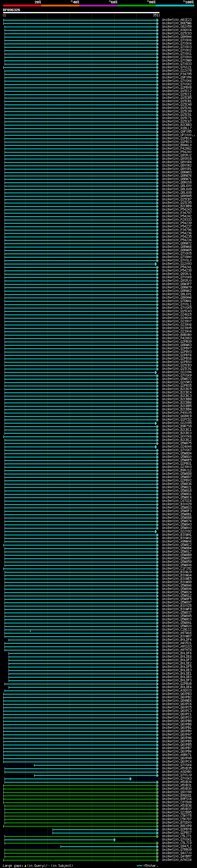197x868 pixels.
Task: Click label UniRef100_Q70SK1
Action: [177, 839]
